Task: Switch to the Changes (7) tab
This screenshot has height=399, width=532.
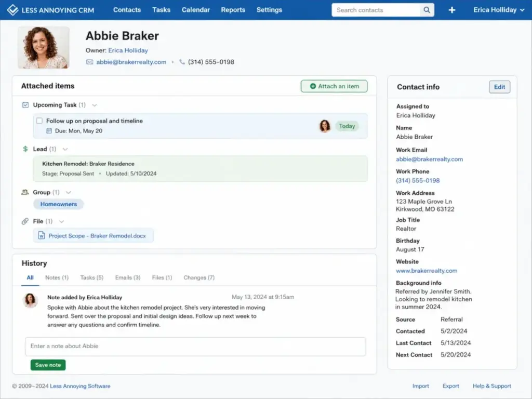Action: pyautogui.click(x=199, y=277)
